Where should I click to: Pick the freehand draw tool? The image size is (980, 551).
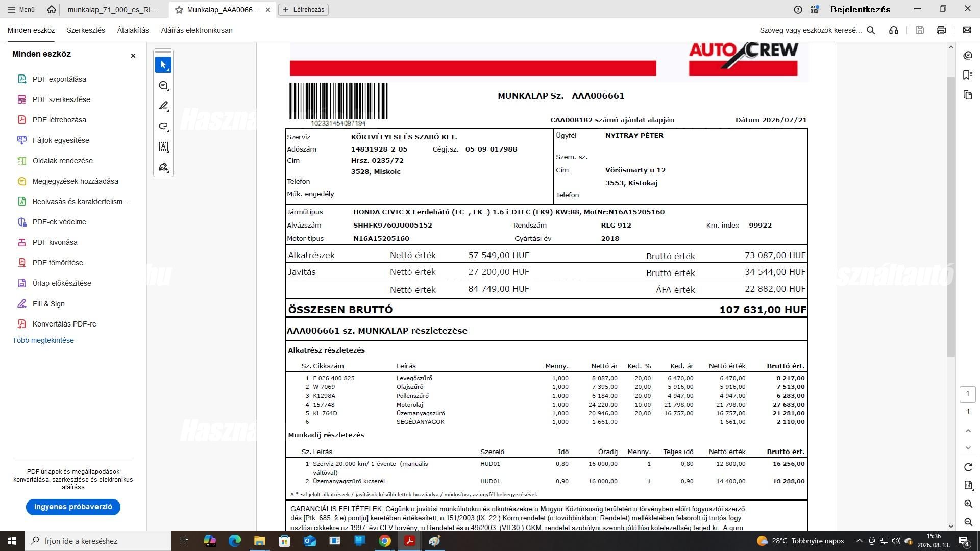pos(163,127)
